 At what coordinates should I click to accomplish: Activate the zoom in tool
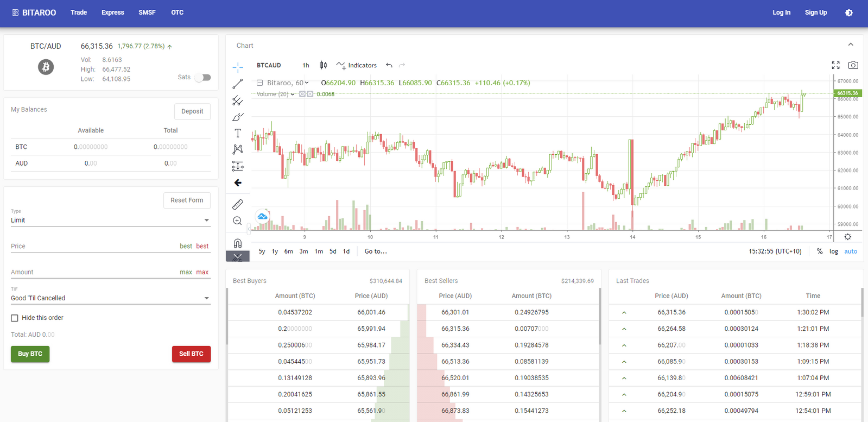238,221
